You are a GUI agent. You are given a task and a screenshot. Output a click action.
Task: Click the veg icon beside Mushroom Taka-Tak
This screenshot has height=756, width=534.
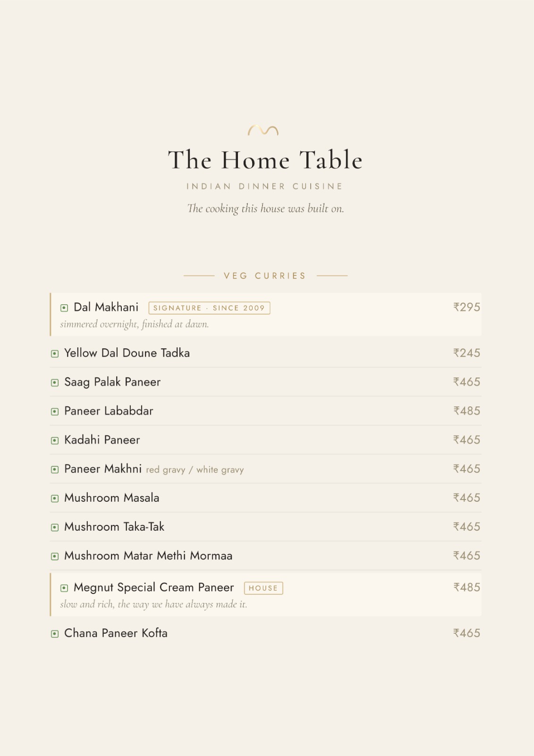pyautogui.click(x=55, y=527)
